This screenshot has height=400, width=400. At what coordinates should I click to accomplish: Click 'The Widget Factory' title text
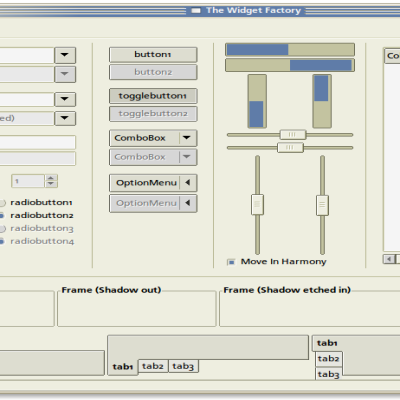[x=253, y=11]
